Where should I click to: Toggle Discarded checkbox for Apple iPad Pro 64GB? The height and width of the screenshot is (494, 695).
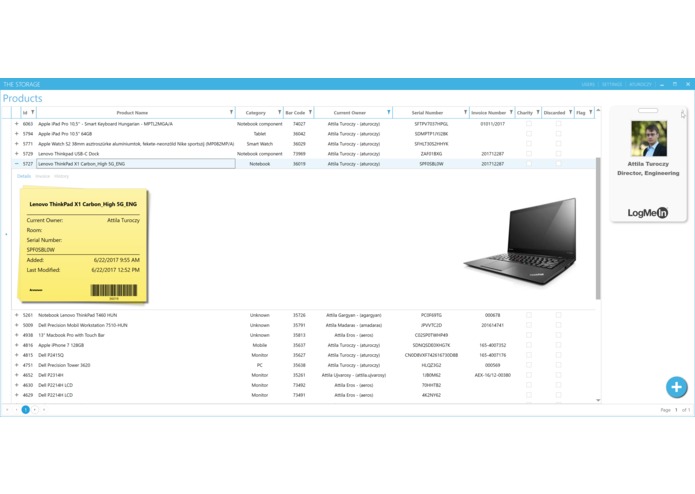[558, 134]
